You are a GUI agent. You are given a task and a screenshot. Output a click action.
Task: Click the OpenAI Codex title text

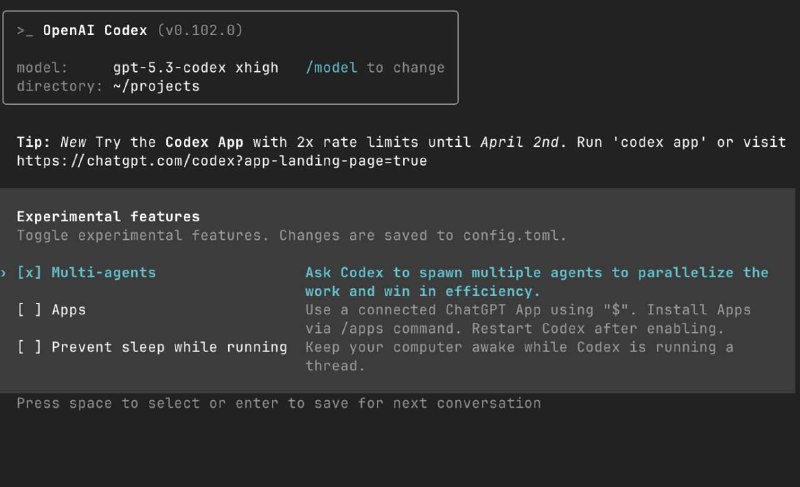click(96, 31)
